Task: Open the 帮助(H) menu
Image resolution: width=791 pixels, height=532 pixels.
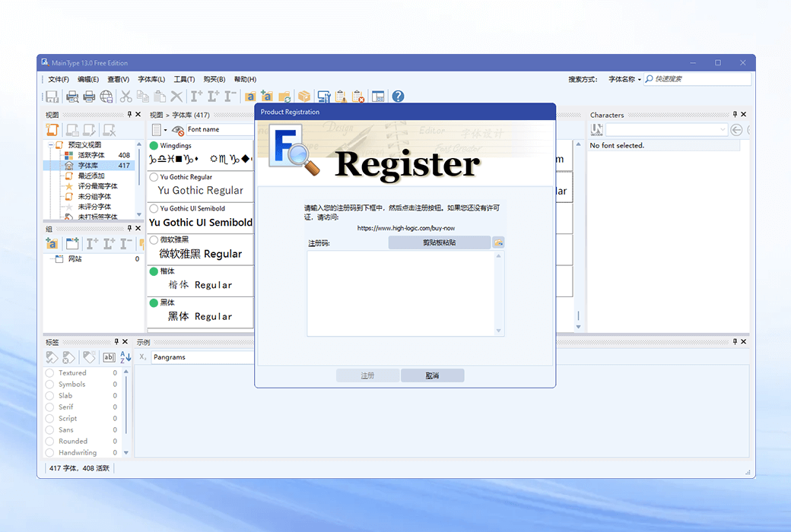Action: pyautogui.click(x=245, y=79)
